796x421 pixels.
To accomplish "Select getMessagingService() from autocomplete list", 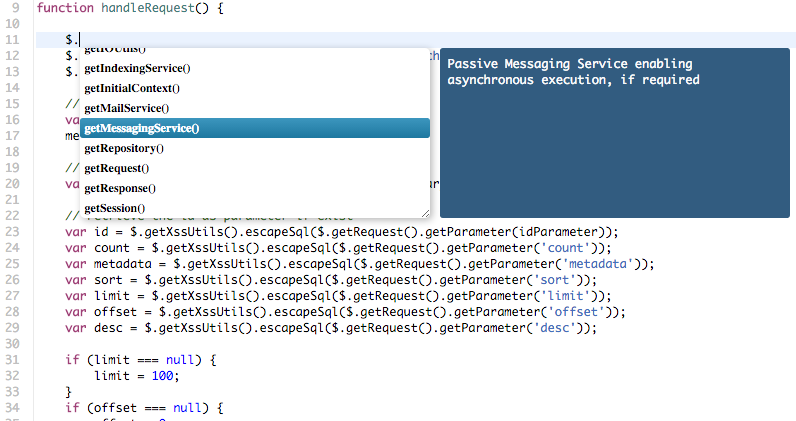I will (255, 128).
